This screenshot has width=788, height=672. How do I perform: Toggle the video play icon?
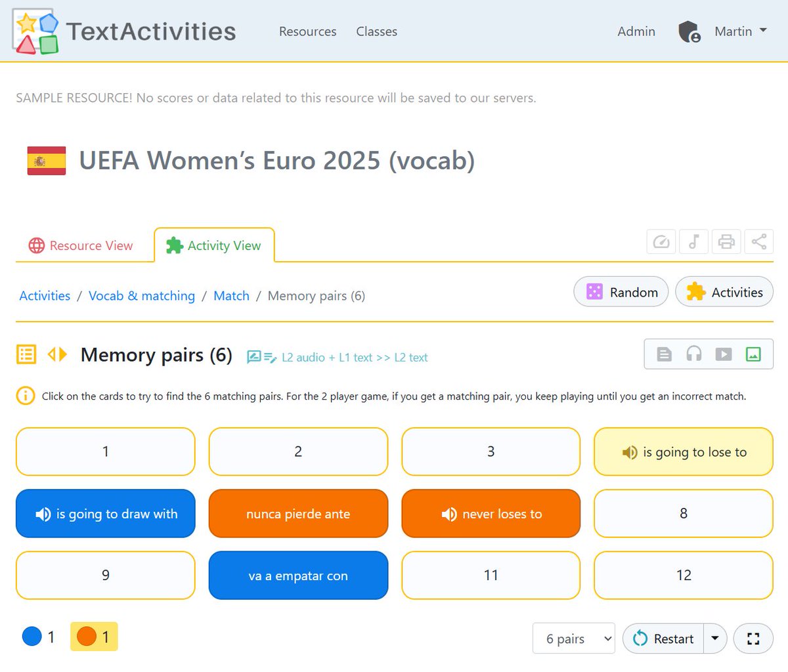[x=724, y=354]
